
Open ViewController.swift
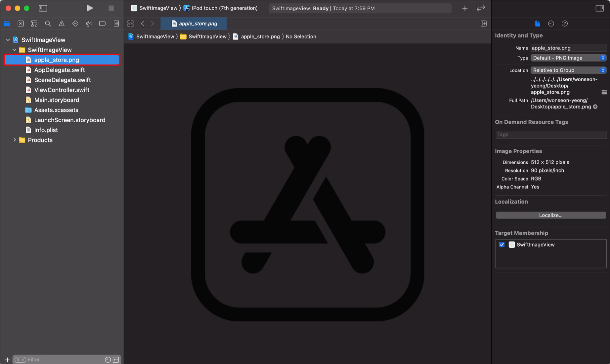pyautogui.click(x=62, y=90)
